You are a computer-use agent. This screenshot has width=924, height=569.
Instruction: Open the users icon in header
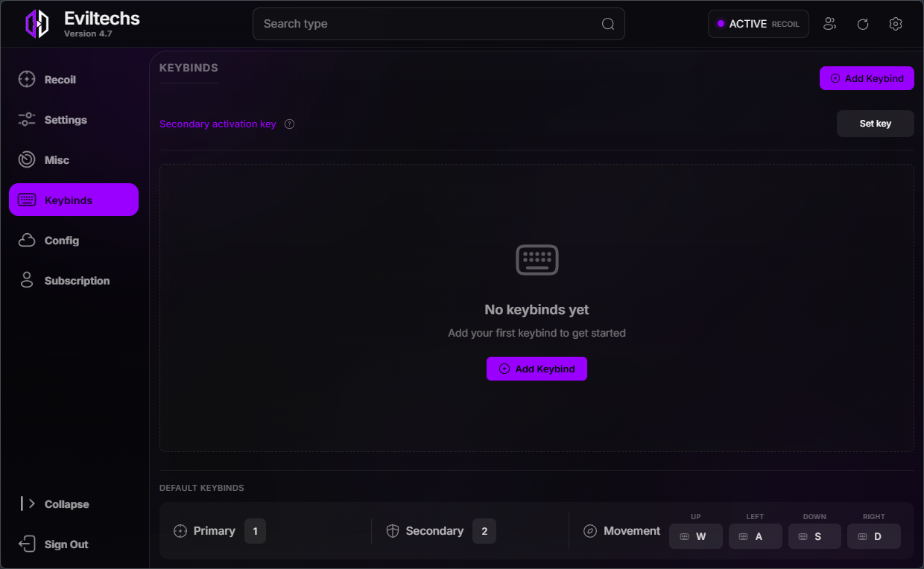click(x=829, y=24)
